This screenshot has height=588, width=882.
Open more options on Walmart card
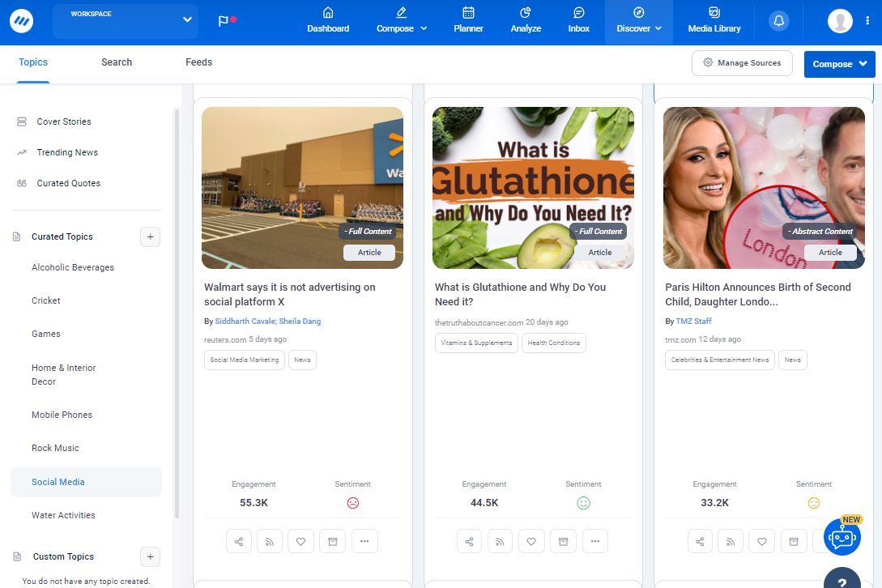[x=364, y=541]
